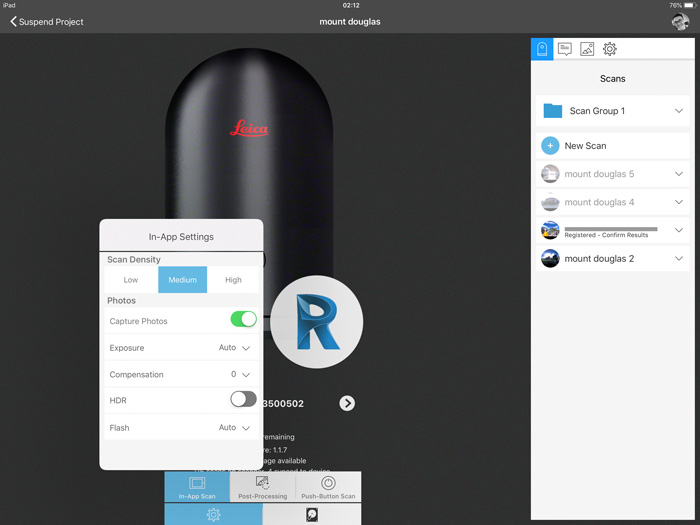Select Low scan density
This screenshot has width=700, height=525.
pyautogui.click(x=131, y=280)
